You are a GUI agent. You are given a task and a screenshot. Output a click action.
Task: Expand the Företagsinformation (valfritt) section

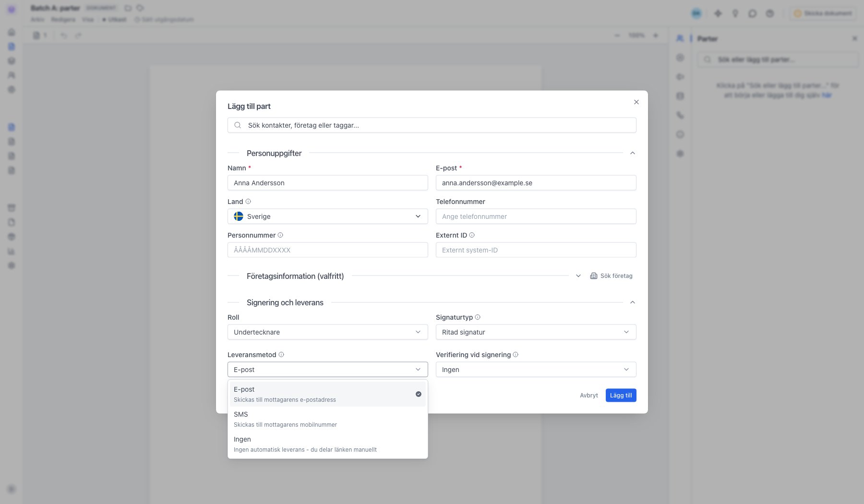(578, 276)
